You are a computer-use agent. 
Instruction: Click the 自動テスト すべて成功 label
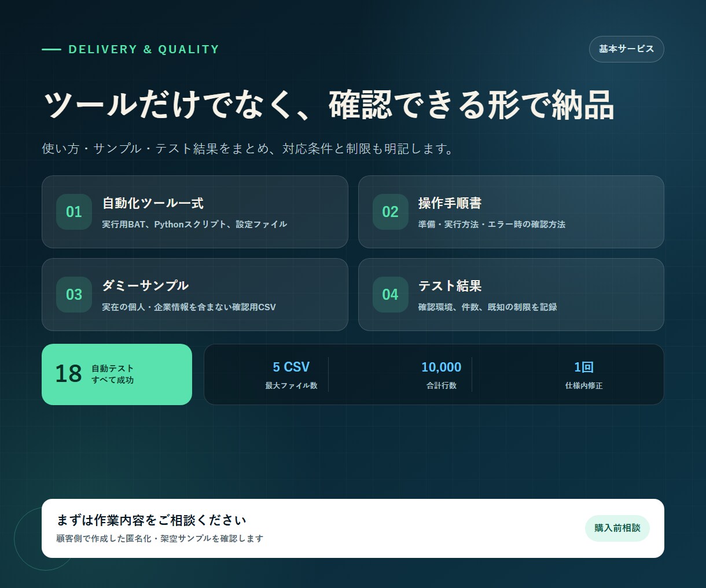[x=113, y=374]
